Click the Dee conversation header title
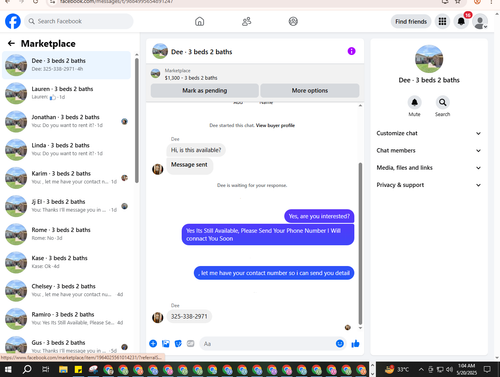 coord(201,52)
